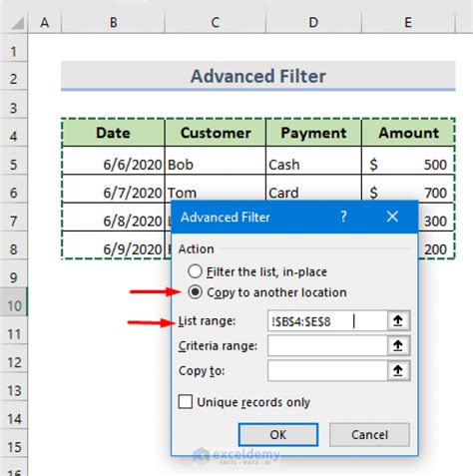Select the Card payment cell
The height and width of the screenshot is (476, 473).
[313, 189]
